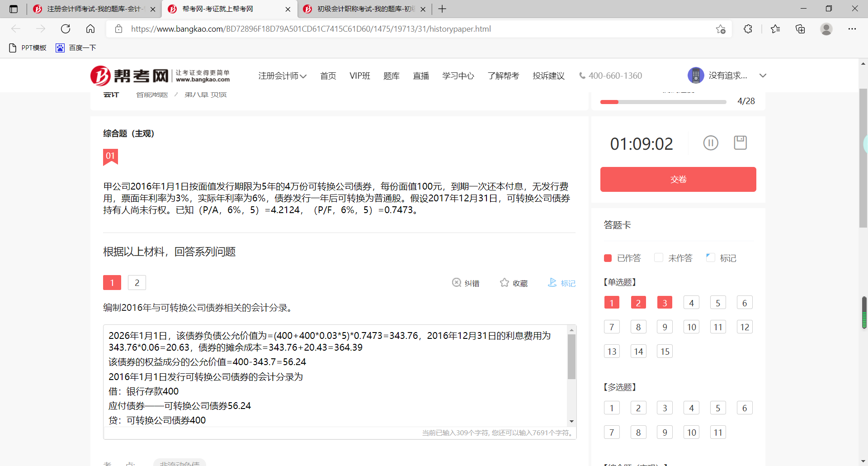Switch to 初级会计职称考试 browser tab

[364, 9]
